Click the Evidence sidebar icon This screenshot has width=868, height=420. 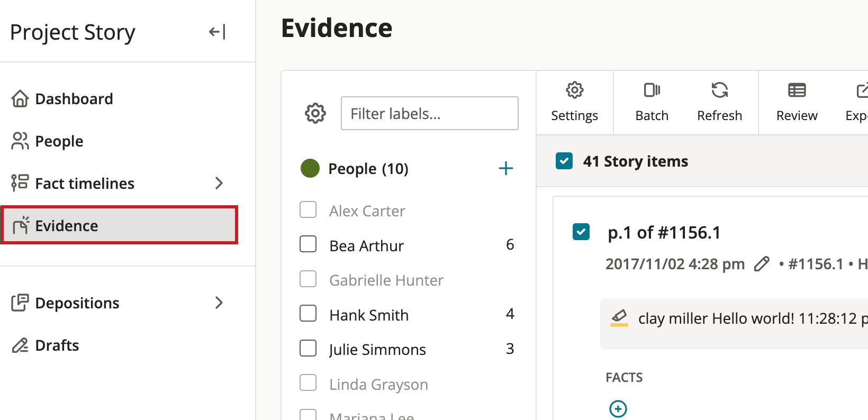21,225
